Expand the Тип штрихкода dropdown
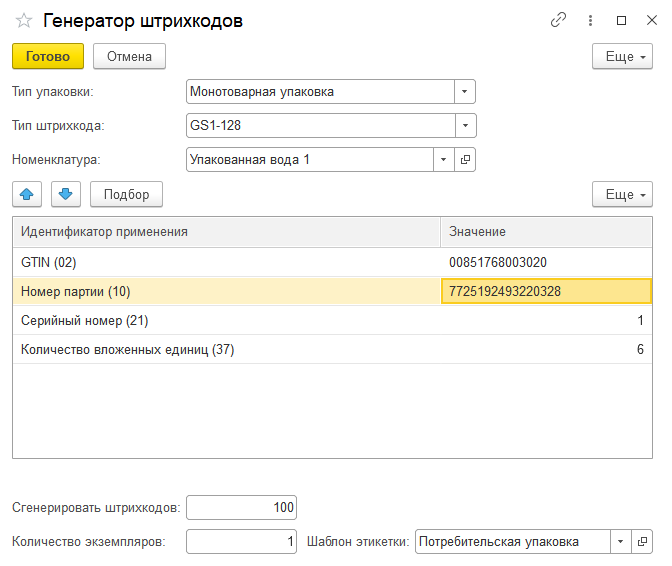The image size is (672, 566). 465,126
